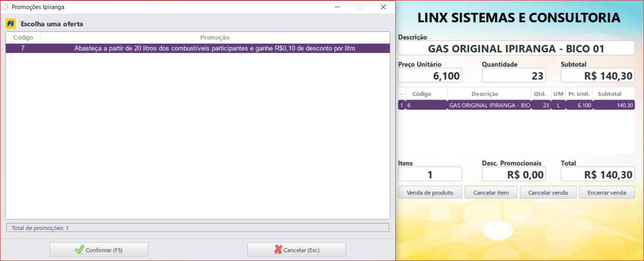The image size is (644, 261).
Task: Select sale item description GAS ORIGINAL IPIRANGA - BIC
Action: 490,105
